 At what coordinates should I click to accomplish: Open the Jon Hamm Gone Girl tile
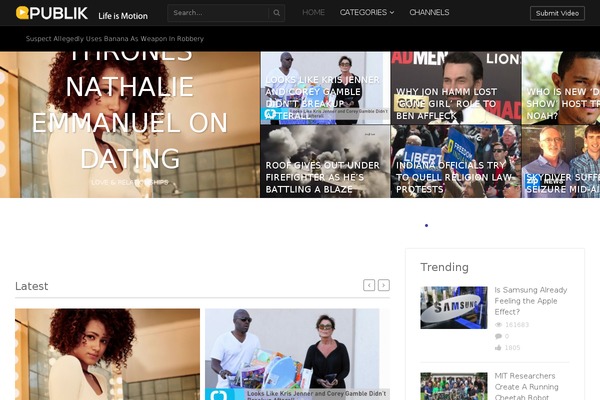pyautogui.click(x=456, y=88)
